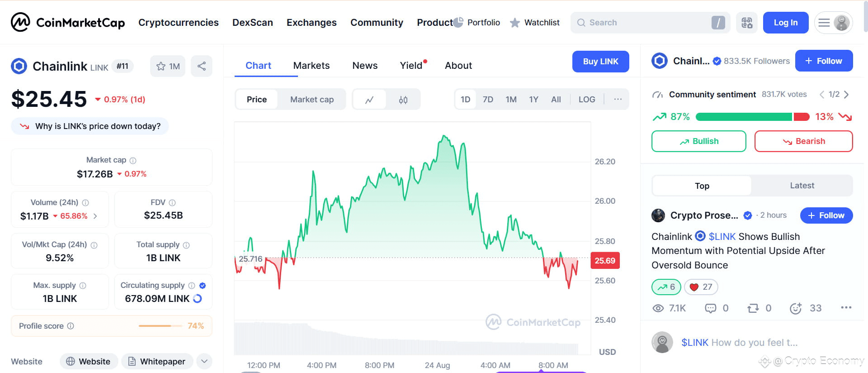This screenshot has width=868, height=373.
Task: Select the line chart view icon
Action: pyautogui.click(x=369, y=100)
